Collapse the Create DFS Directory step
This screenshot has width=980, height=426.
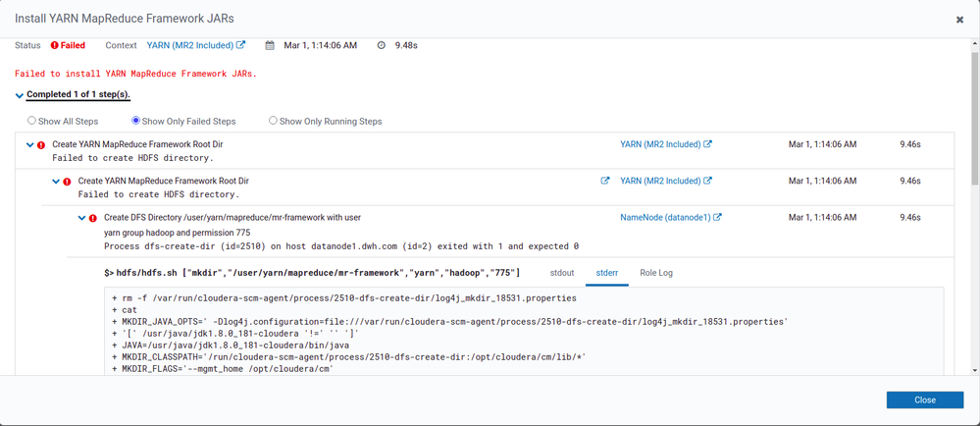pyautogui.click(x=81, y=218)
